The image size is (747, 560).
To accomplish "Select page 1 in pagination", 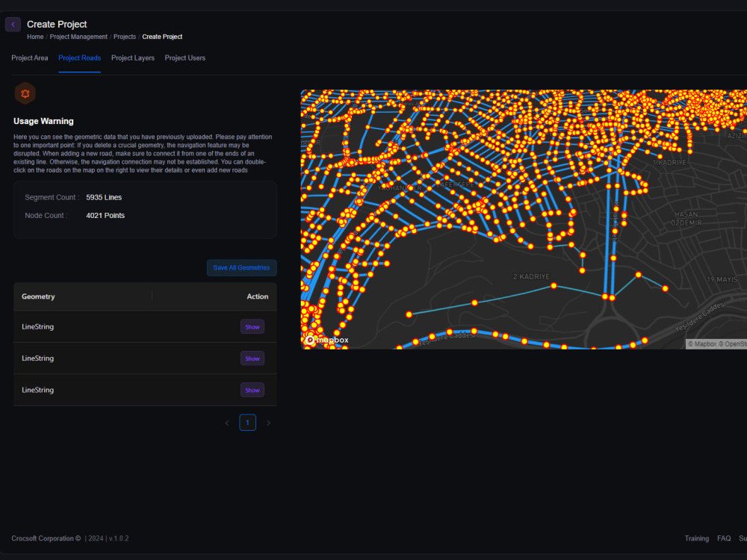I will pos(248,423).
